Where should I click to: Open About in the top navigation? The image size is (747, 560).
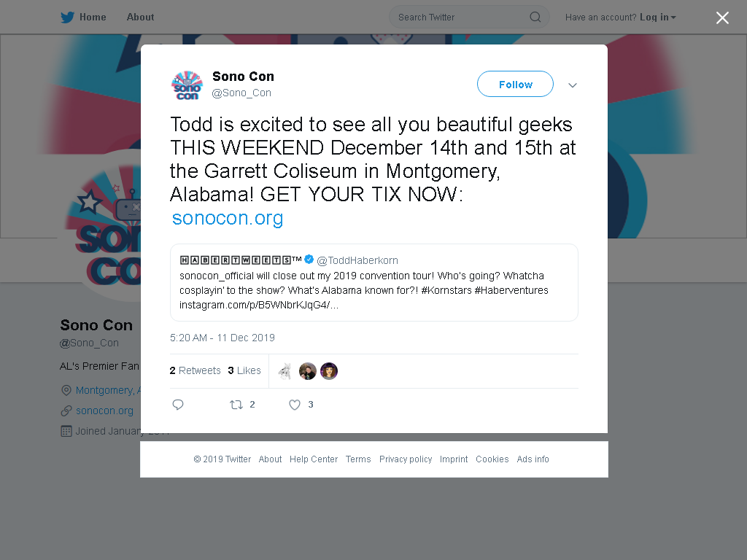(140, 17)
